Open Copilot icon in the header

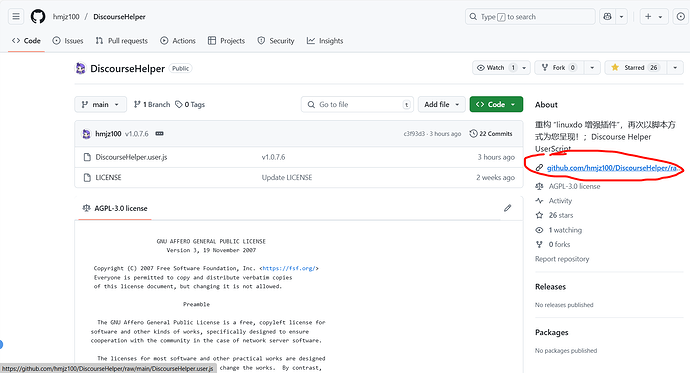point(608,17)
